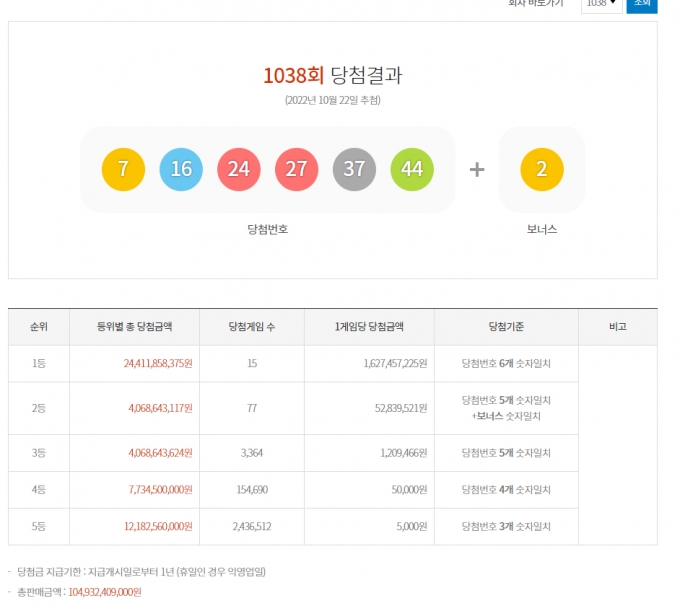Click the 5등 total prize 12,182,560,000원

pos(146,527)
